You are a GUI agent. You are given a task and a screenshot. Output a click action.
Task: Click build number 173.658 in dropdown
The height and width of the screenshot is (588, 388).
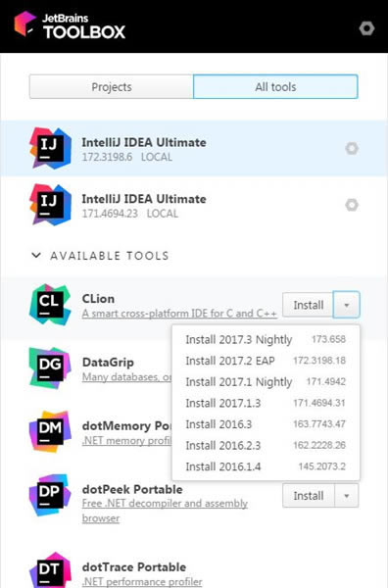pos(328,339)
